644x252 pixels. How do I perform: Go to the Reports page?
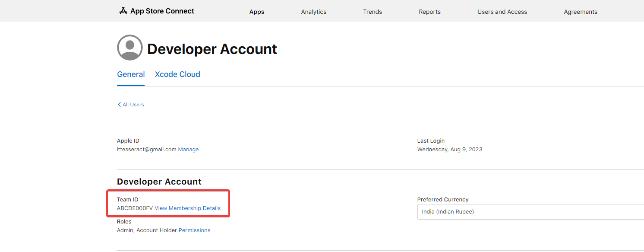[429, 12]
